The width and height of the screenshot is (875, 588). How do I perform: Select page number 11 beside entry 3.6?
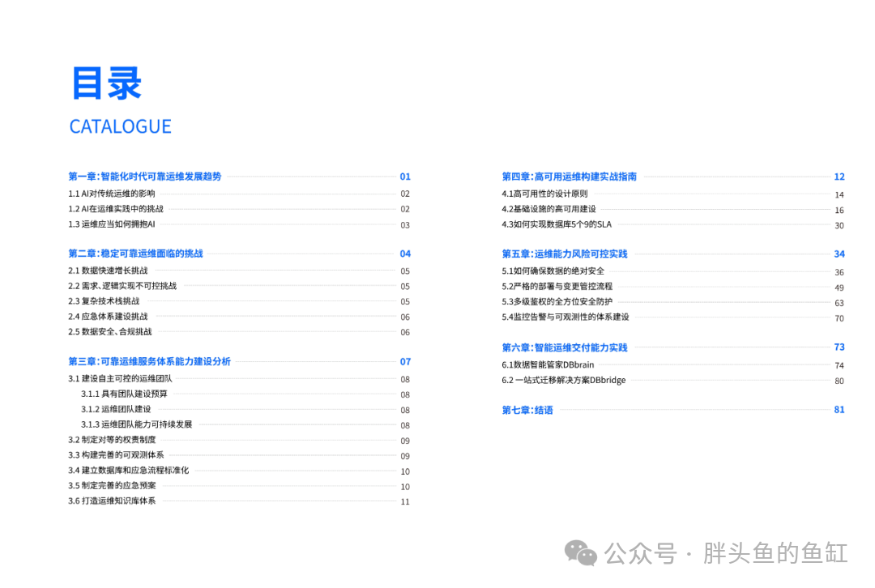[x=405, y=502]
